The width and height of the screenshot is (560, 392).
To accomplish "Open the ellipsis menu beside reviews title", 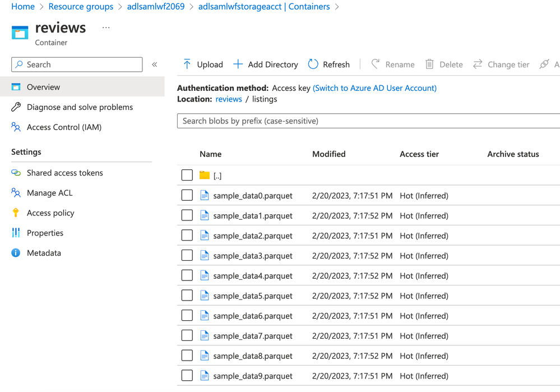I will pyautogui.click(x=106, y=27).
